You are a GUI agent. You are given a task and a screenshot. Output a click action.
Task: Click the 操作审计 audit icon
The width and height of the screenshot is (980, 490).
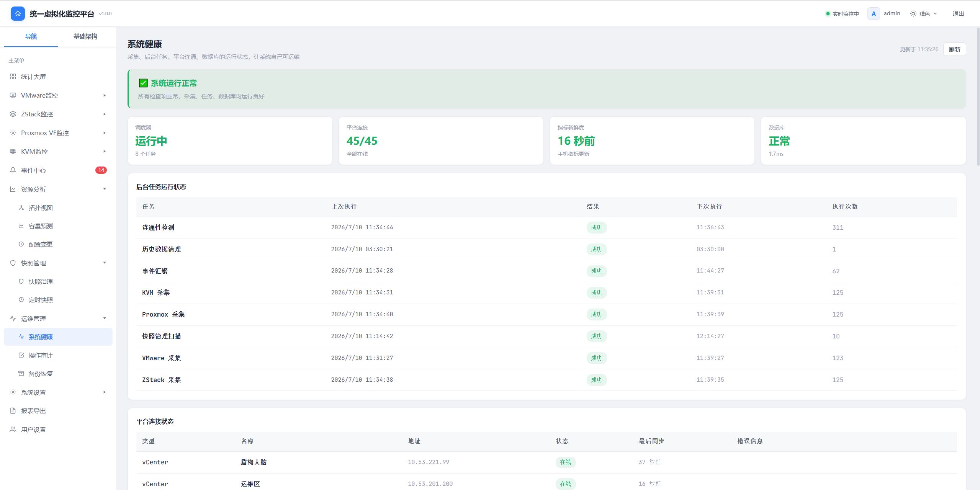(x=21, y=355)
